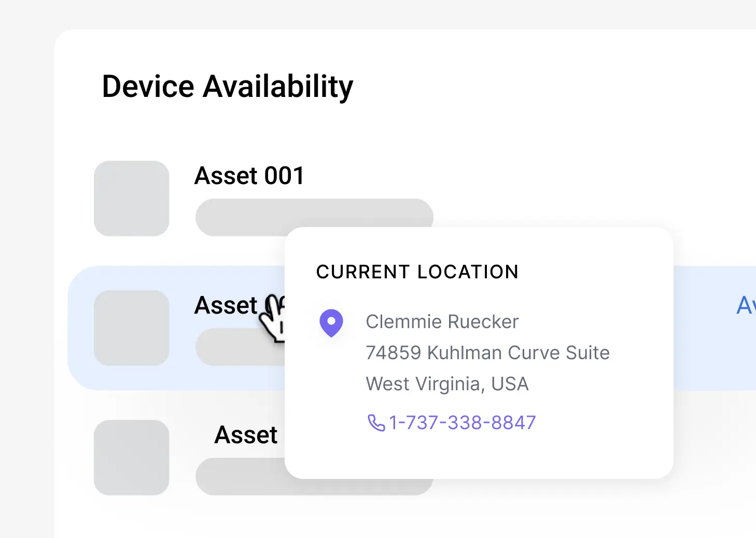The image size is (756, 538).
Task: Click the 74859 Kuhlman Curve Suite address
Action: [487, 353]
